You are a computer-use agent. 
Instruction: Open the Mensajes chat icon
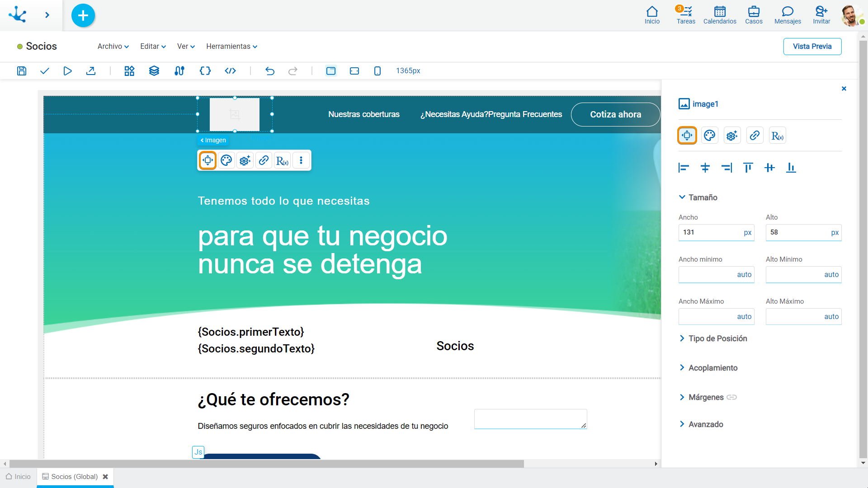788,15
